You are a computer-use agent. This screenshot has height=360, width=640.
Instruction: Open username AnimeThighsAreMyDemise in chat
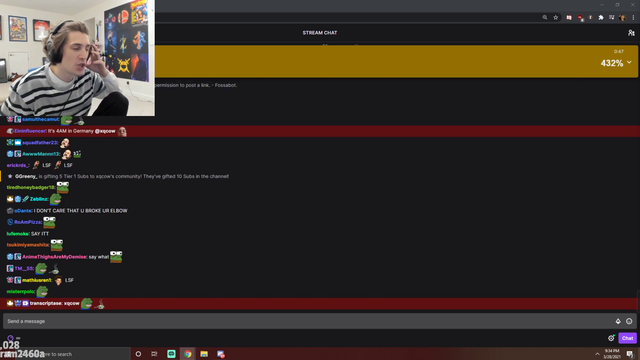pos(55,257)
